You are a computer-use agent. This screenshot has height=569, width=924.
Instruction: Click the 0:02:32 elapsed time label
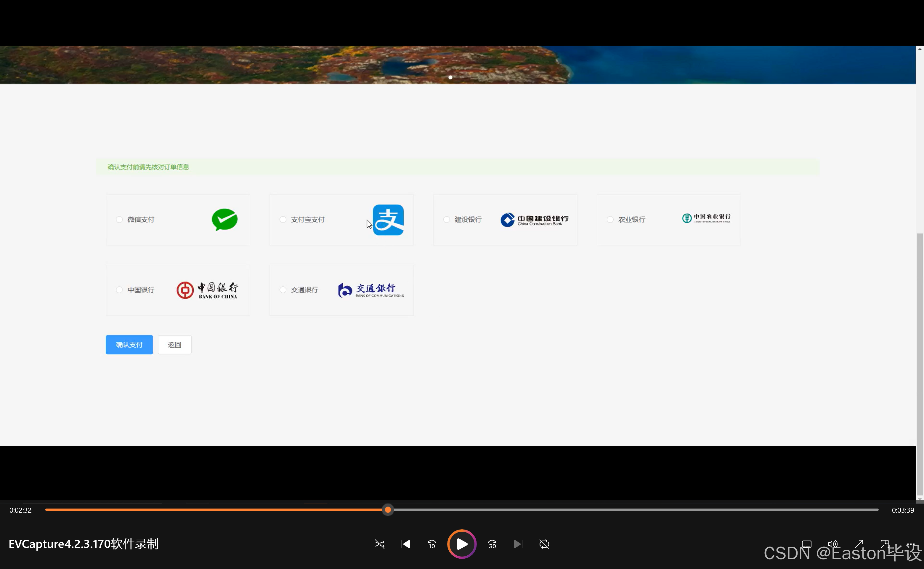tap(21, 510)
